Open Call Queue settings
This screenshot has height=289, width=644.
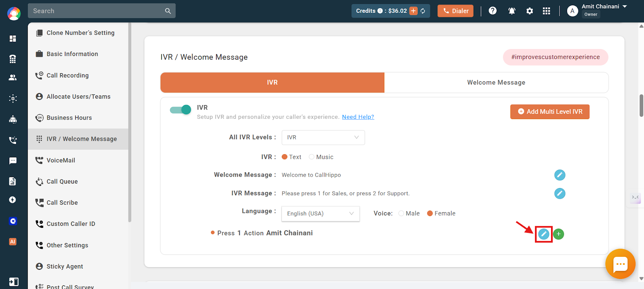click(78, 182)
